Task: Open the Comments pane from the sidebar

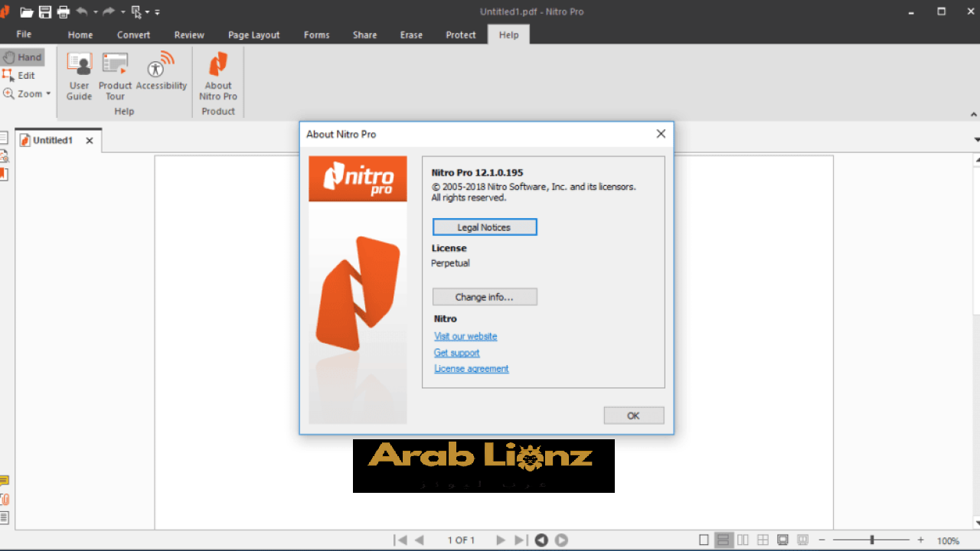Action: (x=4, y=481)
